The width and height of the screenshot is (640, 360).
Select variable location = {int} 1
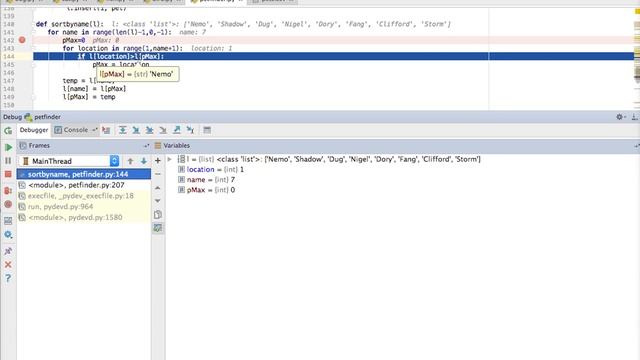pyautogui.click(x=211, y=169)
